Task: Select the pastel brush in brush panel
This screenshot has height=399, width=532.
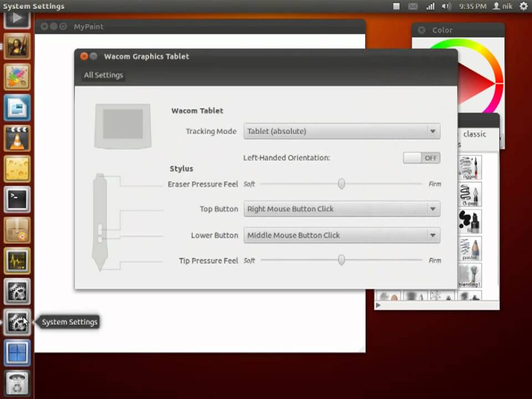Action: click(470, 248)
